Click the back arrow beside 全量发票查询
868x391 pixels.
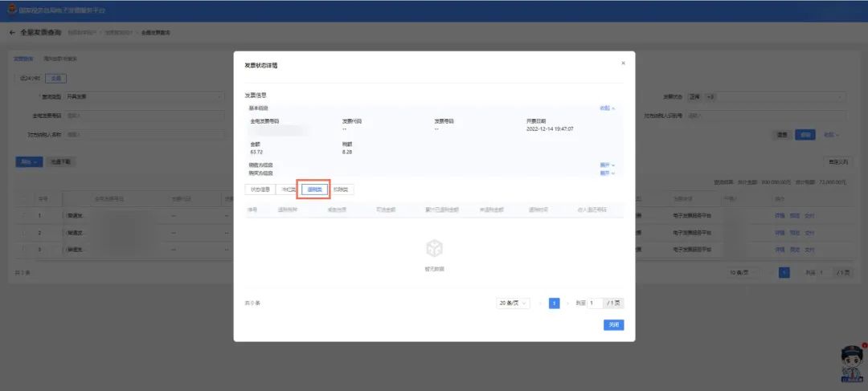coord(12,32)
